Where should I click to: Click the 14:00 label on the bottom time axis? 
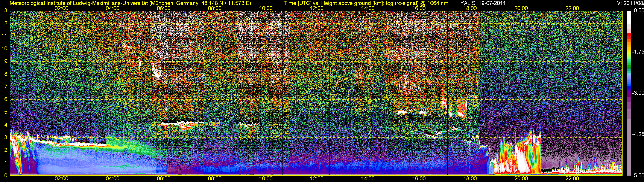(368, 179)
